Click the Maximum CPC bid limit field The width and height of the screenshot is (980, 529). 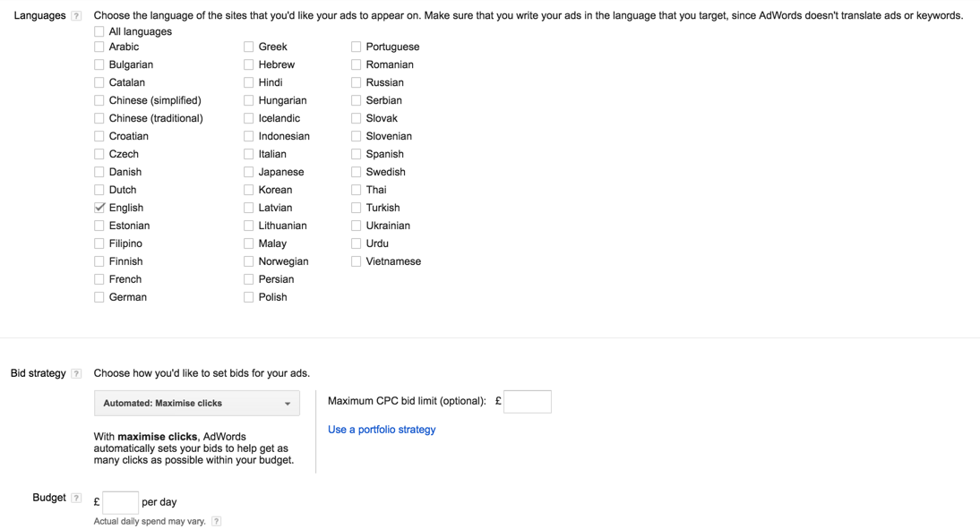click(527, 402)
